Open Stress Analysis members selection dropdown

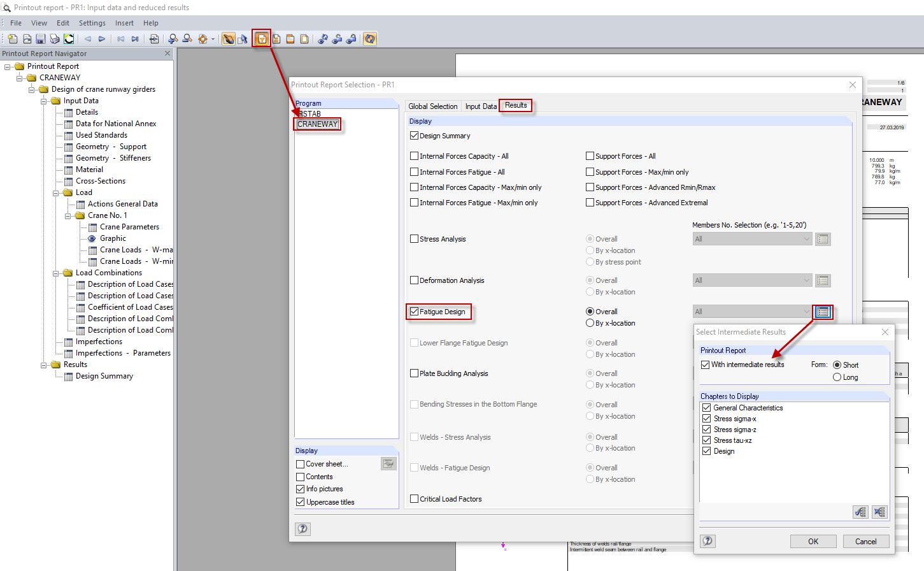(x=753, y=239)
